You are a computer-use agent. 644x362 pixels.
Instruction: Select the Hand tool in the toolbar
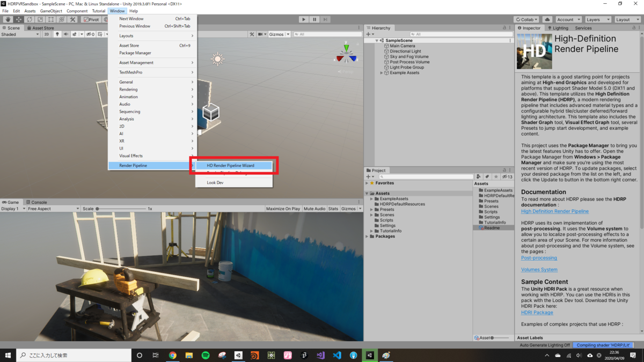click(x=8, y=20)
